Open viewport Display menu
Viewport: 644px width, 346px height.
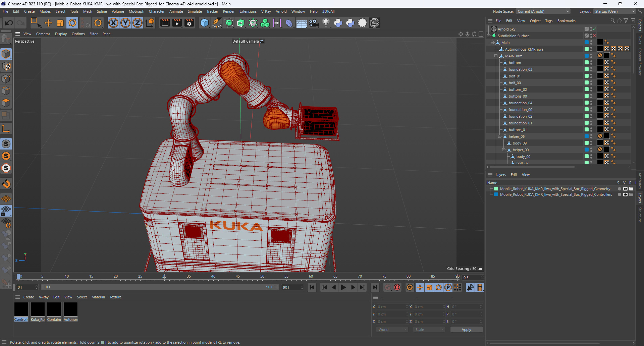[x=61, y=34]
